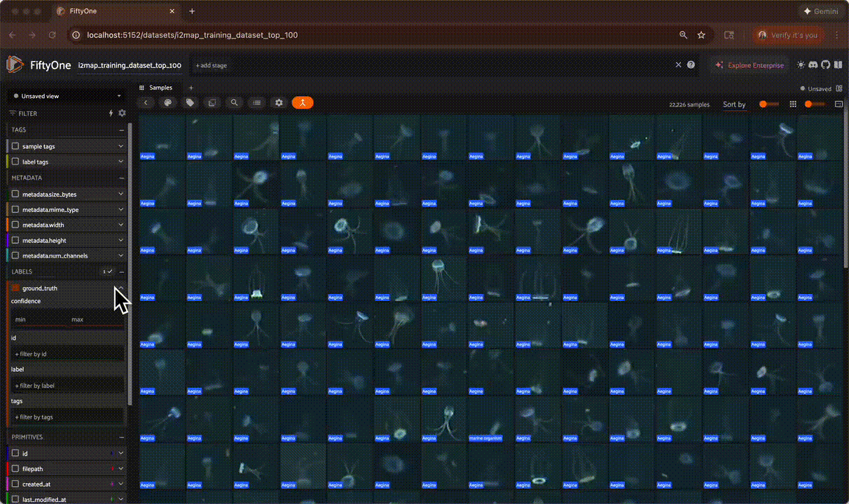Open the similarity search magnifier icon
Viewport: 849px width, 504px height.
tap(235, 102)
